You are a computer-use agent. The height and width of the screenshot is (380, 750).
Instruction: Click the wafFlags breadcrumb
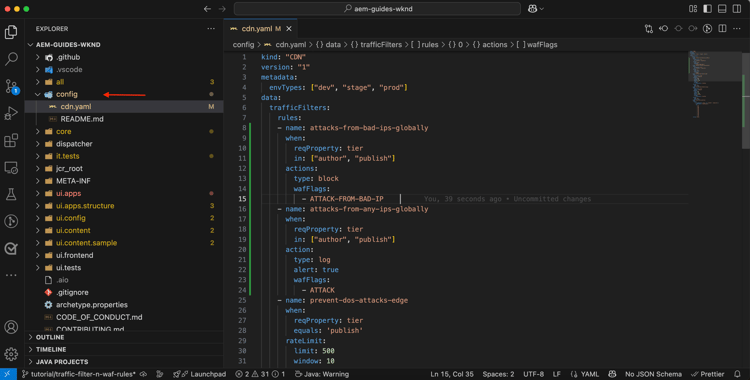pyautogui.click(x=537, y=45)
